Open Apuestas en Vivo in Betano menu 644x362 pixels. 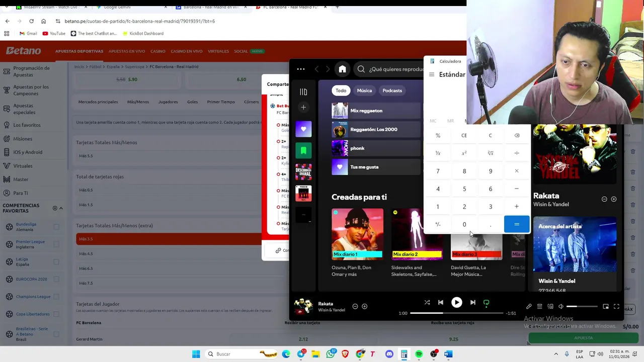[127, 51]
